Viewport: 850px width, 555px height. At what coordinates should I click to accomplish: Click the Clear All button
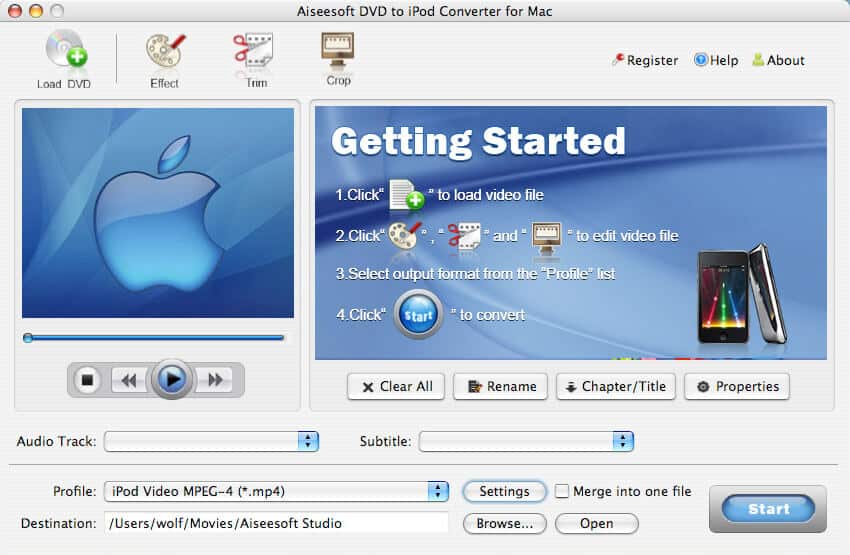pyautogui.click(x=396, y=386)
